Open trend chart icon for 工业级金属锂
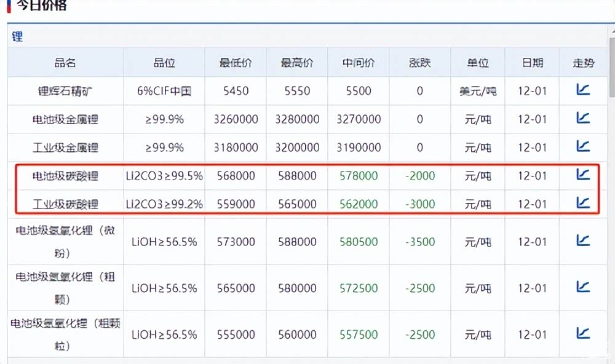The image size is (615, 364). [x=582, y=146]
